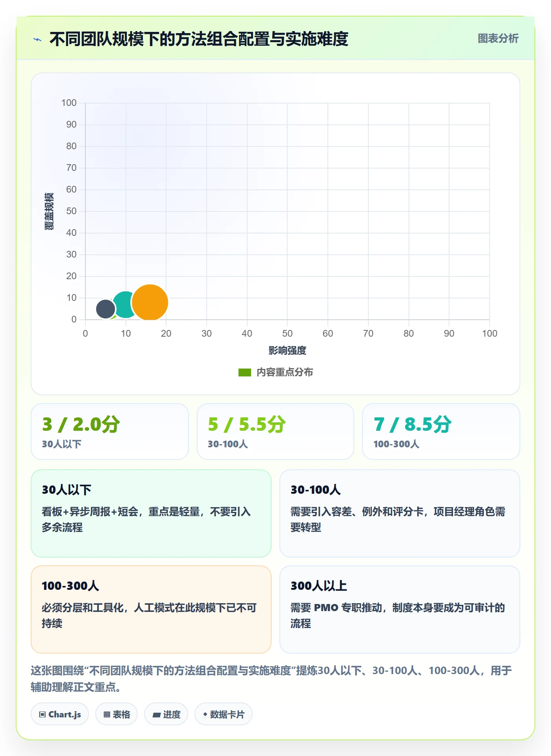Select the orange bubble in chart
The height and width of the screenshot is (756, 551).
tap(150, 302)
